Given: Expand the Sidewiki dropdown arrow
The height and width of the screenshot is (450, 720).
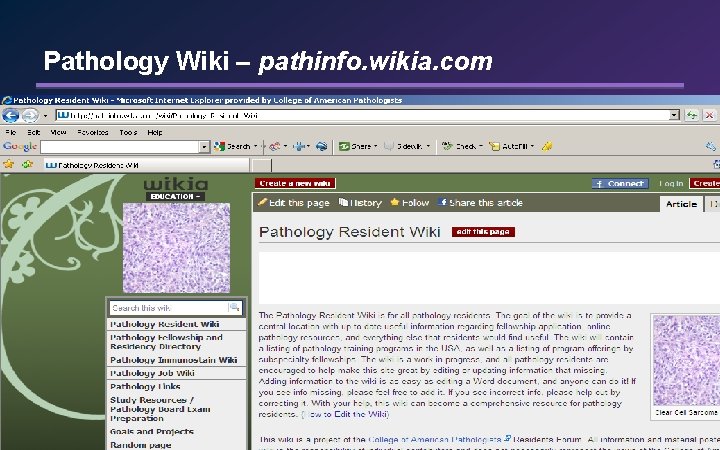Looking at the screenshot, I should point(428,146).
